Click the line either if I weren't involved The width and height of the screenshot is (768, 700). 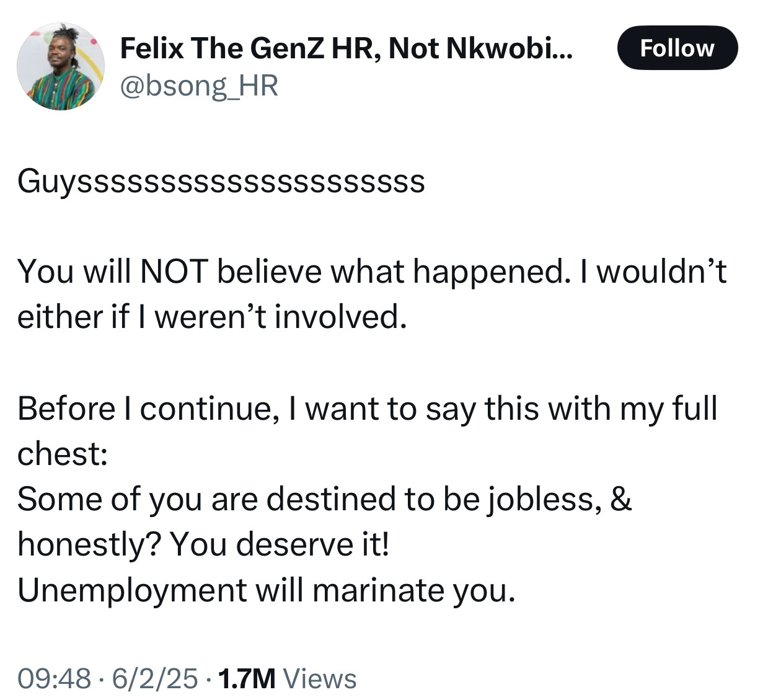(x=213, y=317)
